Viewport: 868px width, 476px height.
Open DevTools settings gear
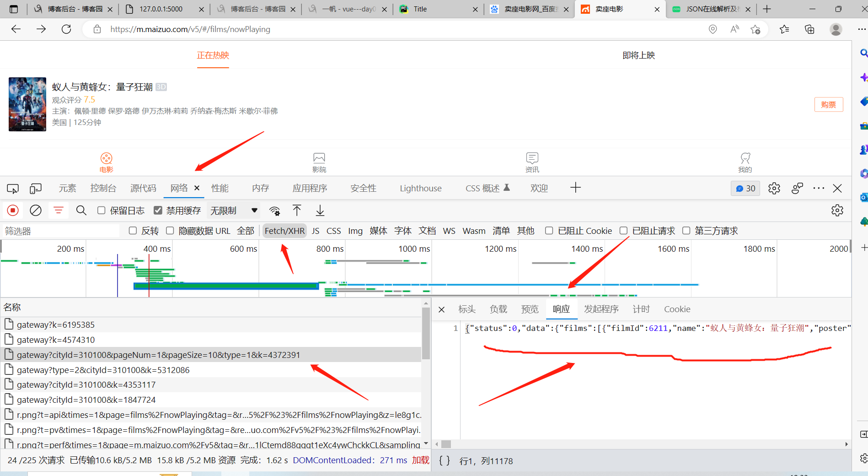click(774, 189)
